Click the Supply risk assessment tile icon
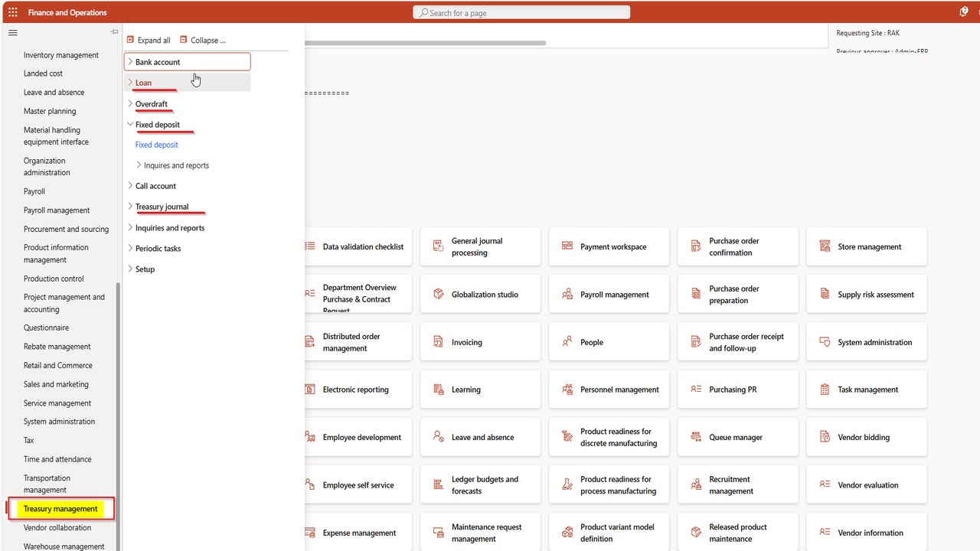The image size is (980, 551). [x=825, y=294]
